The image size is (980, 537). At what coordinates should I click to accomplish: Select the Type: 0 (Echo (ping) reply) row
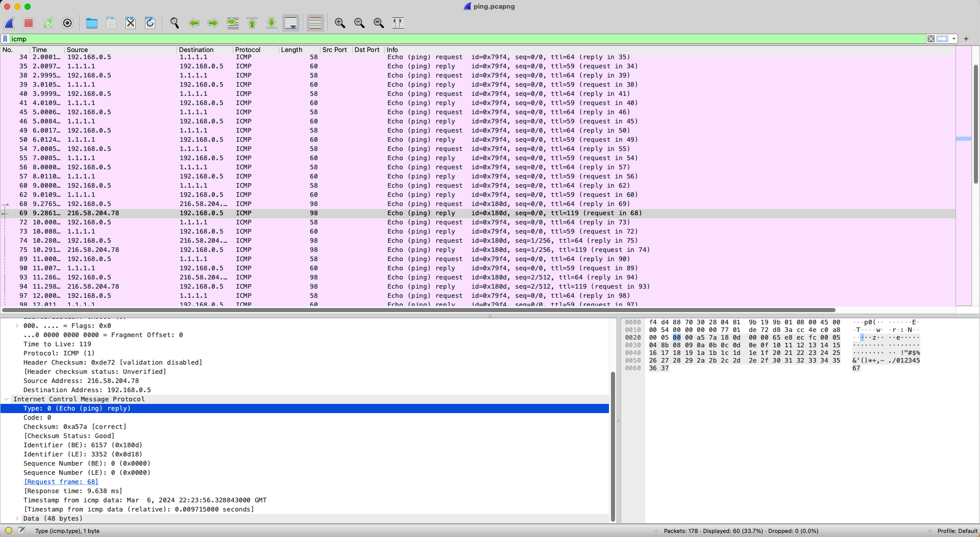(305, 408)
